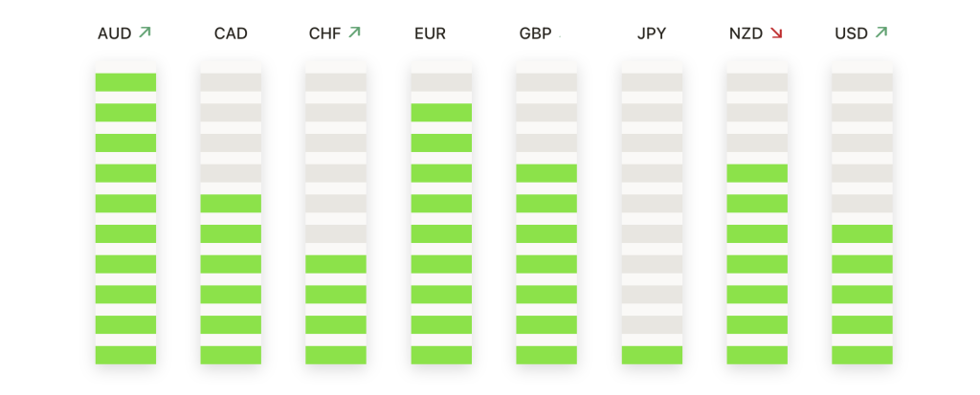Open the USD currency label
This screenshot has height=395, width=980.
(x=851, y=34)
